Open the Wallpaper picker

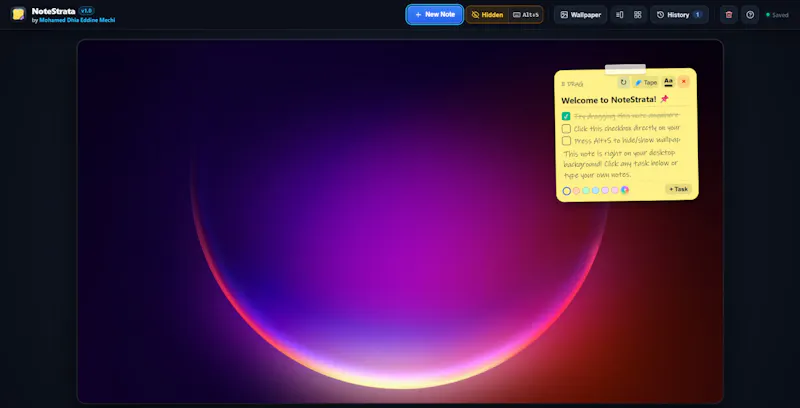coord(581,15)
